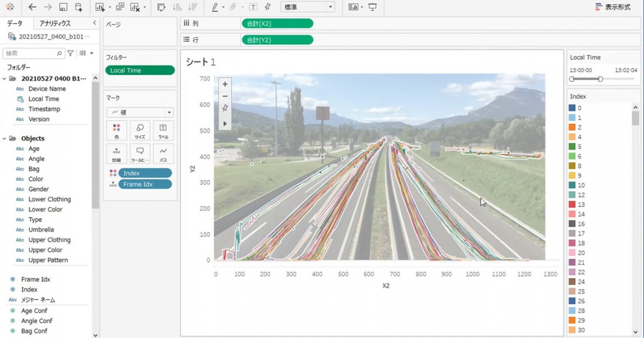Click the redo forward arrow
Viewport: 644px width, 338px height.
(x=48, y=7)
